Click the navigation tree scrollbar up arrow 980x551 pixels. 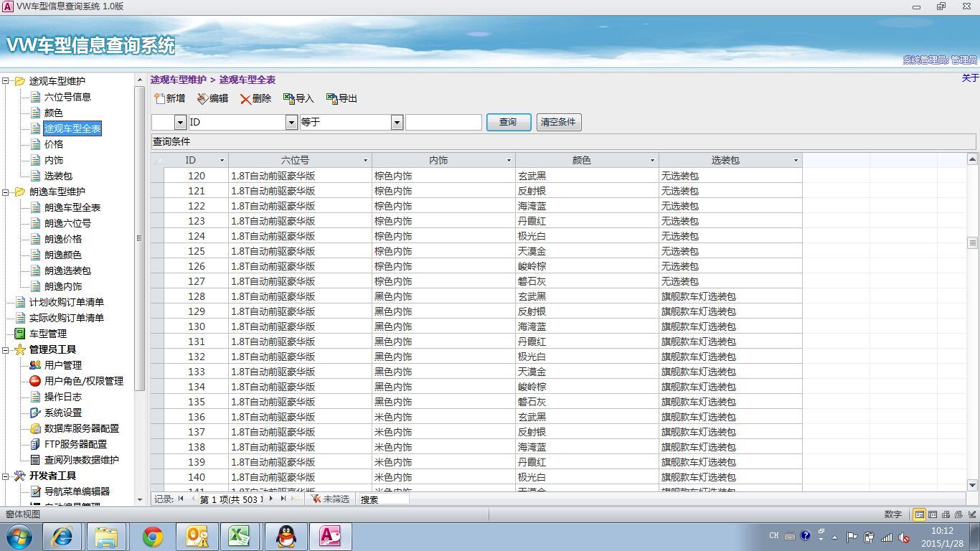point(140,80)
